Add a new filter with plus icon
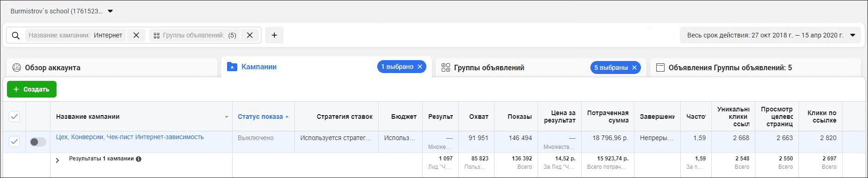The image size is (868, 178). (x=274, y=35)
